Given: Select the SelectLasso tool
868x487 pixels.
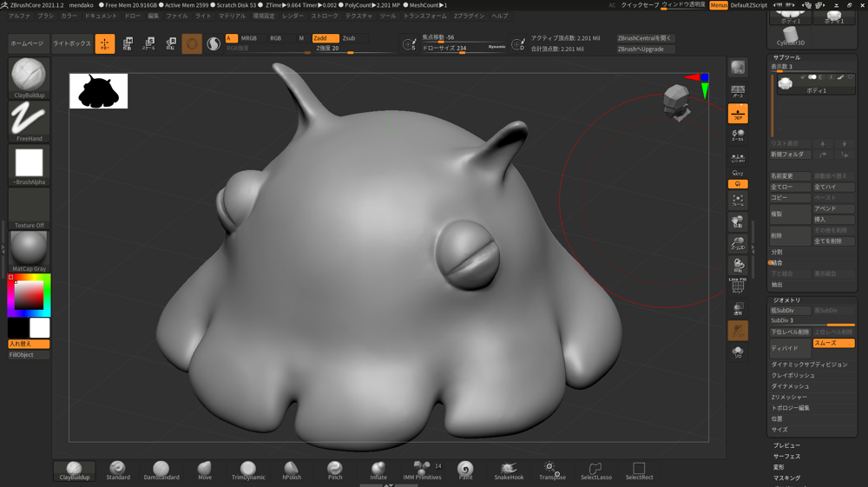Looking at the screenshot, I should 595,471.
